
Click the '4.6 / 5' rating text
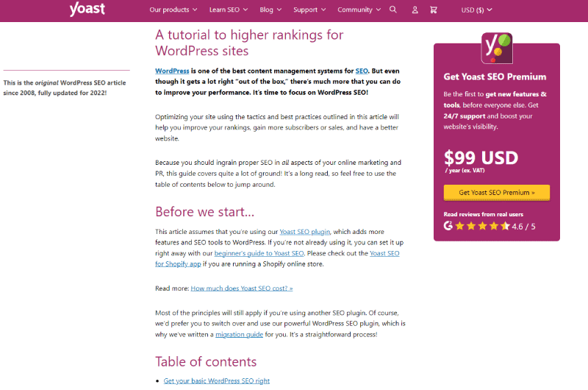pos(523,227)
